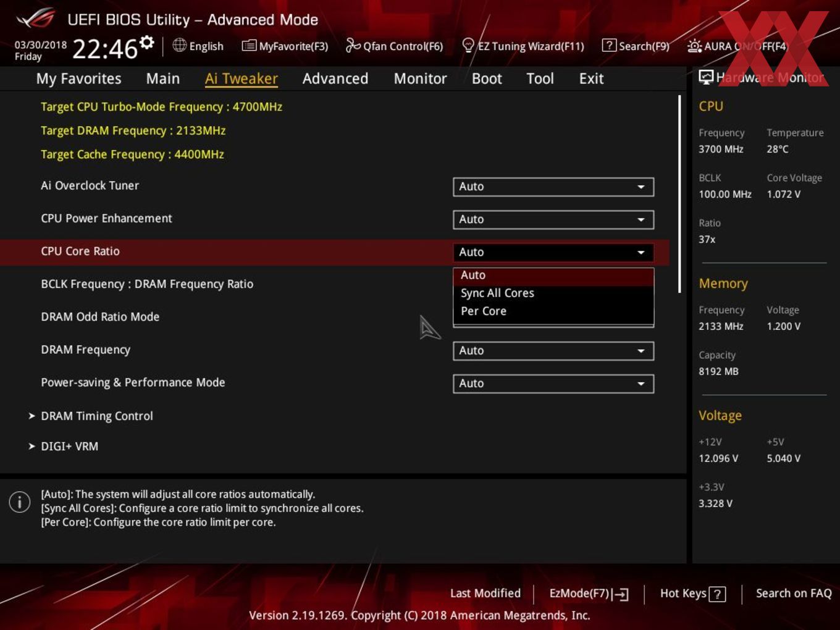Image resolution: width=840 pixels, height=630 pixels.
Task: Click +12V reading 12.096 V
Action: pyautogui.click(x=718, y=458)
